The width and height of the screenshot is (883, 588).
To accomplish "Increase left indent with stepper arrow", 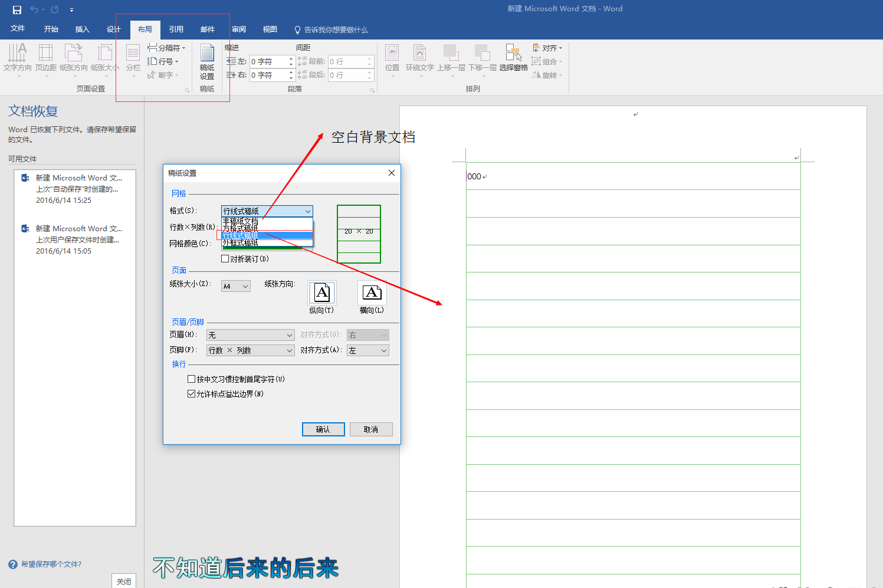I will pyautogui.click(x=291, y=59).
